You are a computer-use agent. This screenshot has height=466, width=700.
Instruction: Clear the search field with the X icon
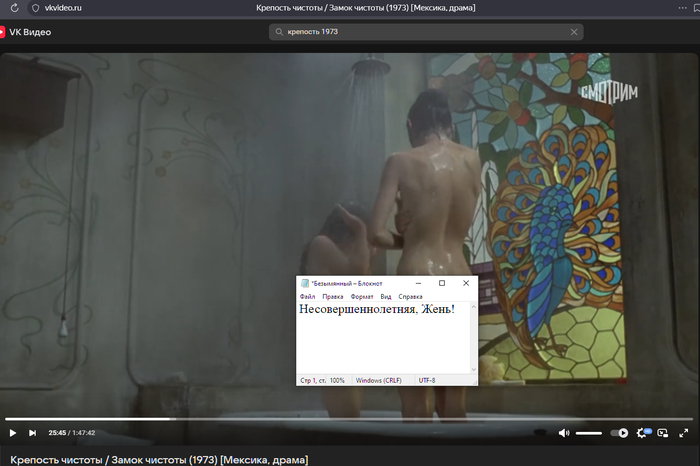tap(574, 32)
